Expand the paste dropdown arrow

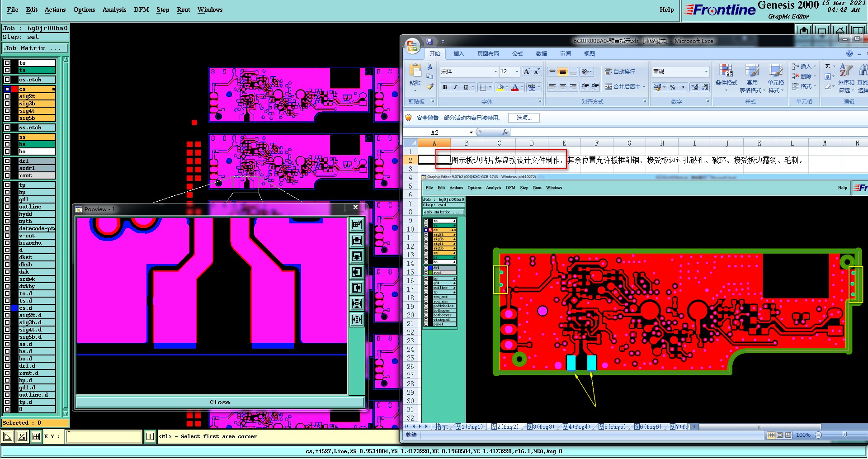click(415, 91)
